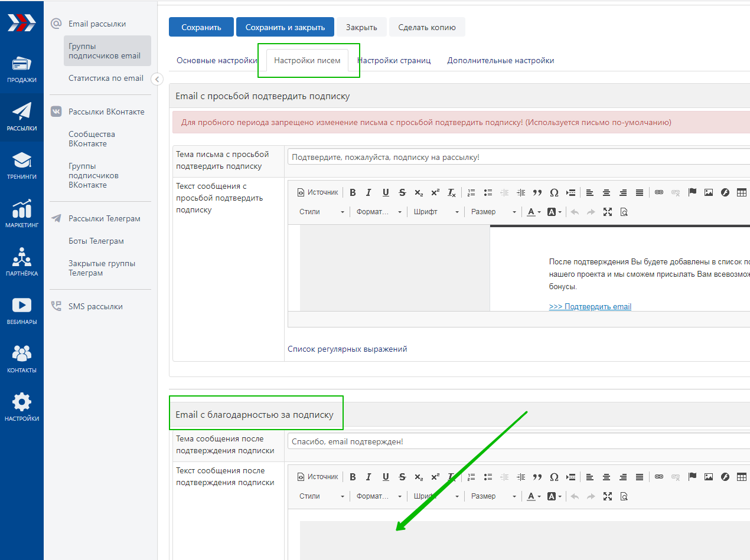This screenshot has width=750, height=560.
Task: Open Настройки gear in the left sidebar
Action: click(22, 407)
